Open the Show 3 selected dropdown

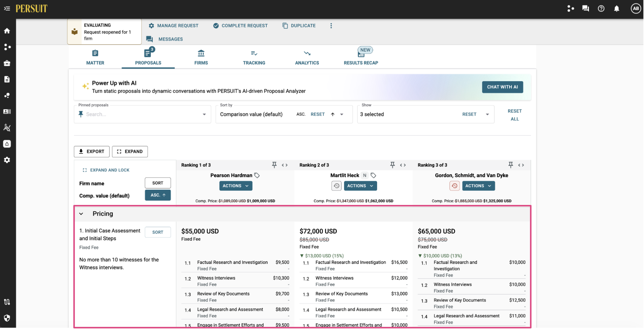[x=487, y=114]
